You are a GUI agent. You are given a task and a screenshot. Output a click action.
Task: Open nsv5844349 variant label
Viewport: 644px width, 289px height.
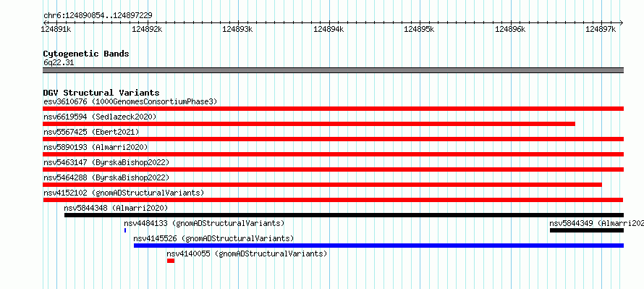tap(596, 223)
